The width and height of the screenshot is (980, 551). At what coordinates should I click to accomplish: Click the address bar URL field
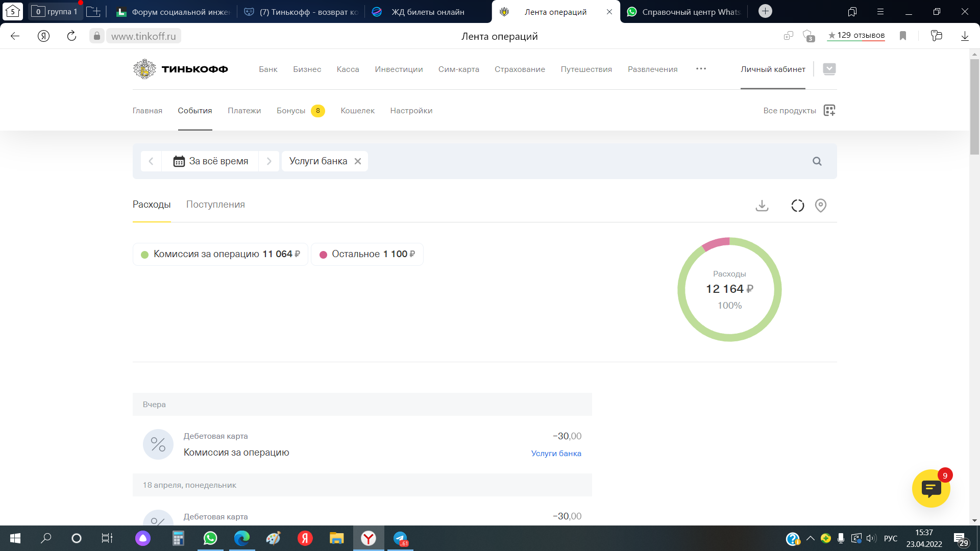click(143, 36)
